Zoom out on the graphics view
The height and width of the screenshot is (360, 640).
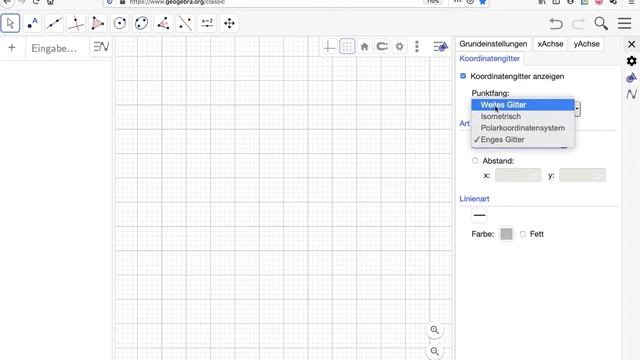[x=435, y=351]
